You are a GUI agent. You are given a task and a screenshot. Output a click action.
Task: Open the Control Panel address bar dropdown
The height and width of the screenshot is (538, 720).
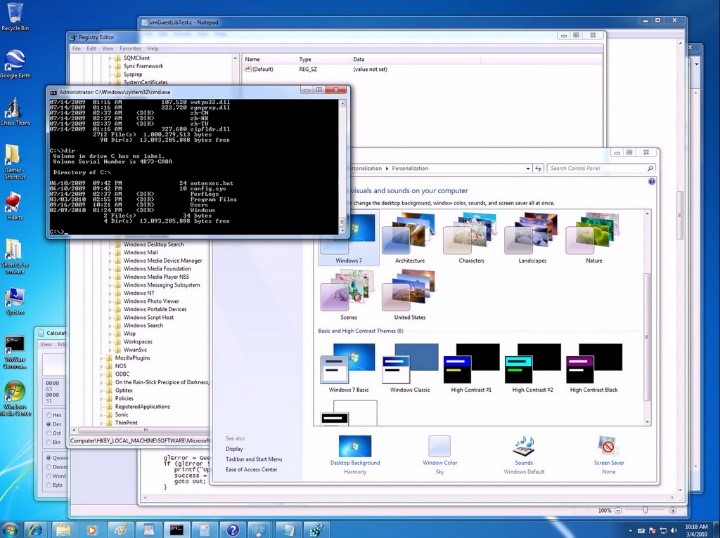(528, 168)
